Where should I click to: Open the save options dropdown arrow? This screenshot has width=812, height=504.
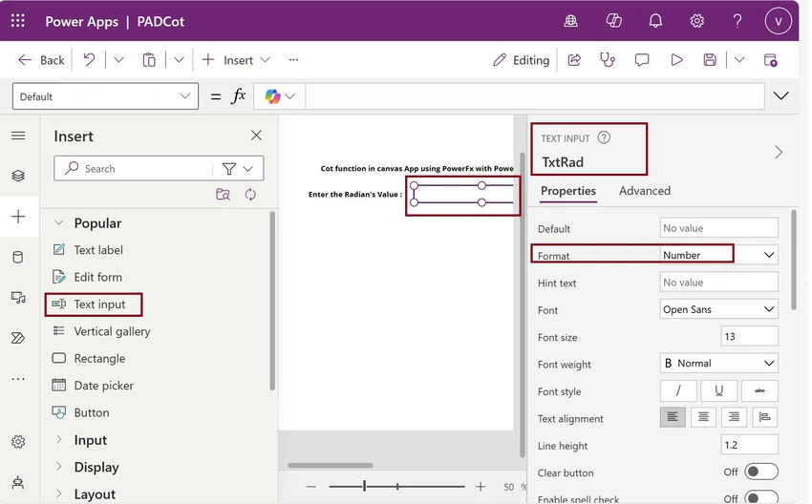click(739, 60)
